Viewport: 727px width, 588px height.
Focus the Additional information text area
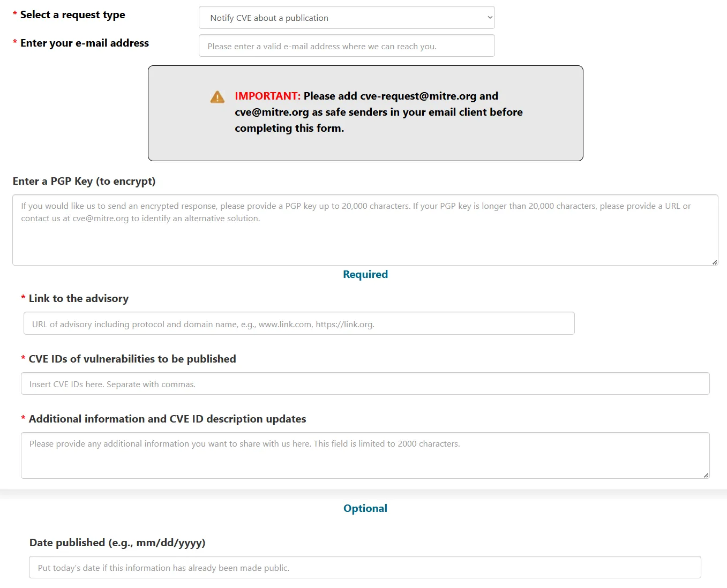click(365, 455)
